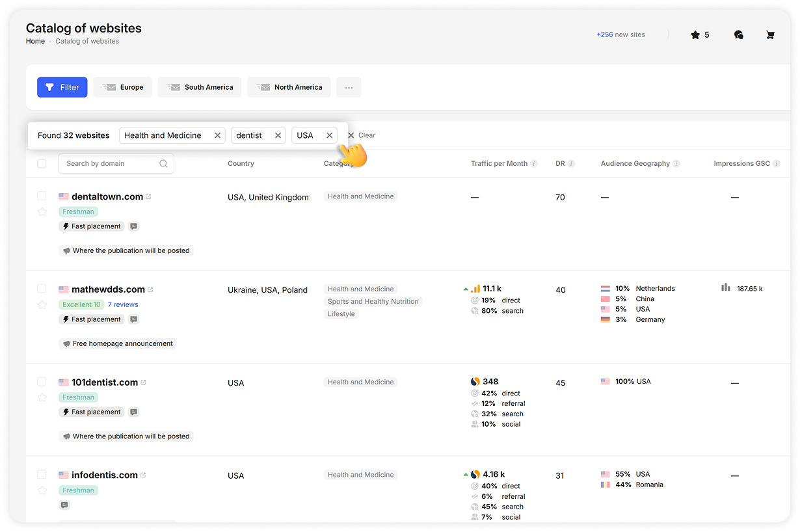Open the more-filters ellipsis menu
800x532 pixels.
[349, 87]
